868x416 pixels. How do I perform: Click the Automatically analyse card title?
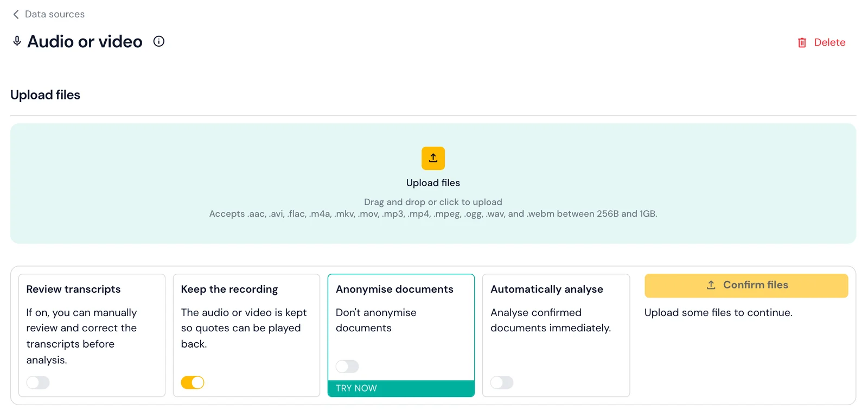(x=547, y=289)
